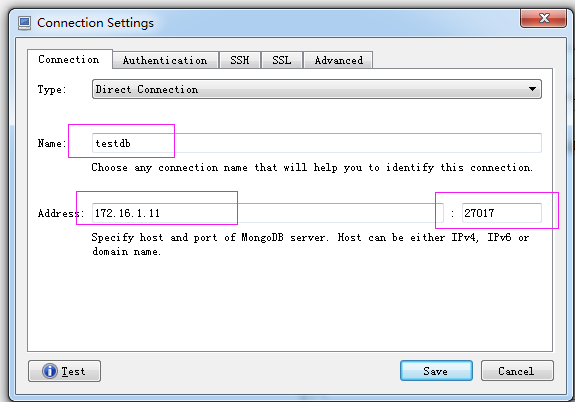Switch to the Authentication tab

165,60
